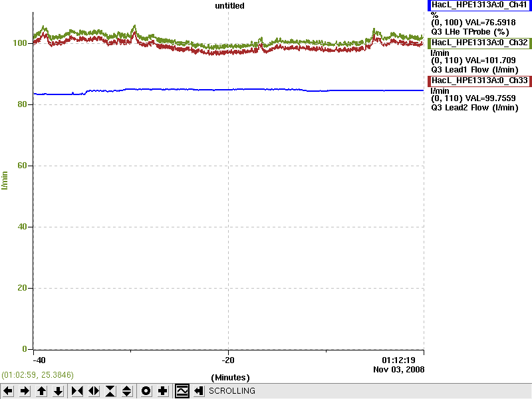Image resolution: width=532 pixels, height=399 pixels.
Task: Click the Q3 Lead2 Flow (l/min) description
Action: click(475, 108)
